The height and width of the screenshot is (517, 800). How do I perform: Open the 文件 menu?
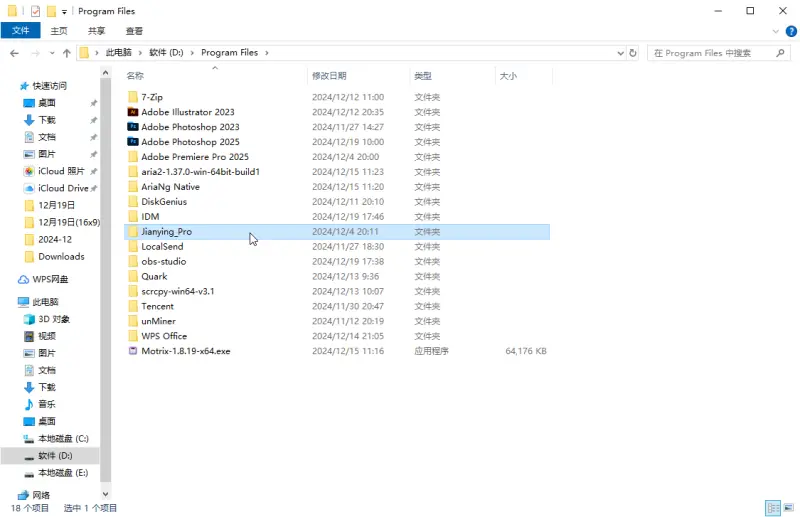coord(21,31)
